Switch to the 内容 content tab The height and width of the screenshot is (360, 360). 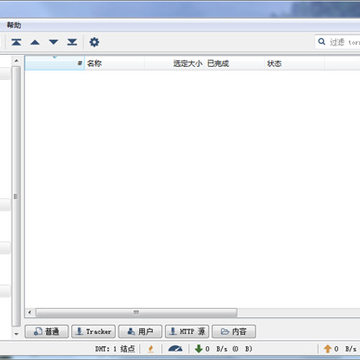coord(234,331)
